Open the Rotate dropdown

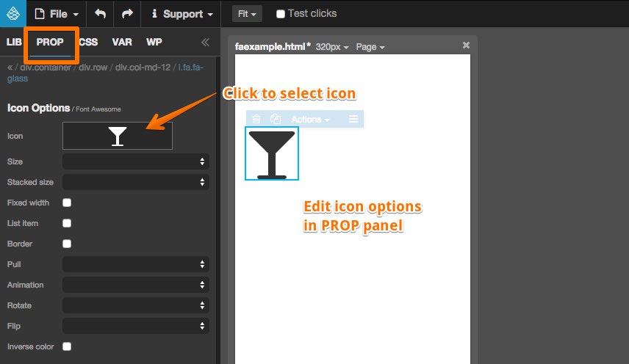click(136, 305)
